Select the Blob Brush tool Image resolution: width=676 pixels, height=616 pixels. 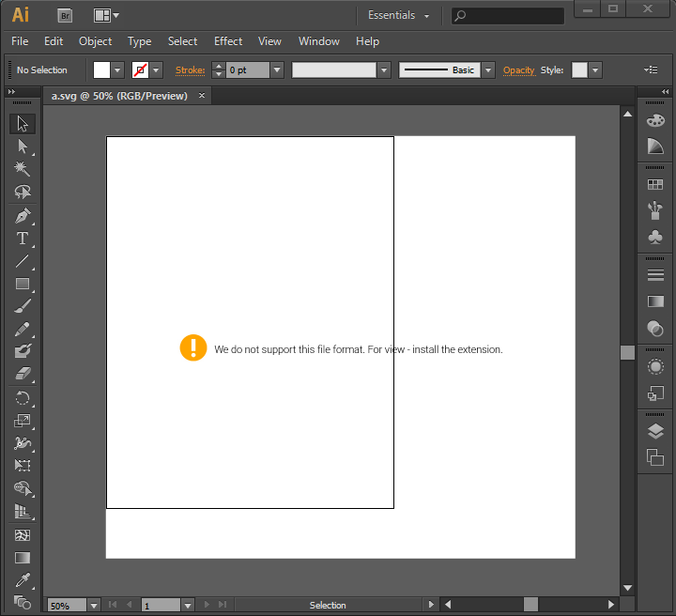point(23,351)
